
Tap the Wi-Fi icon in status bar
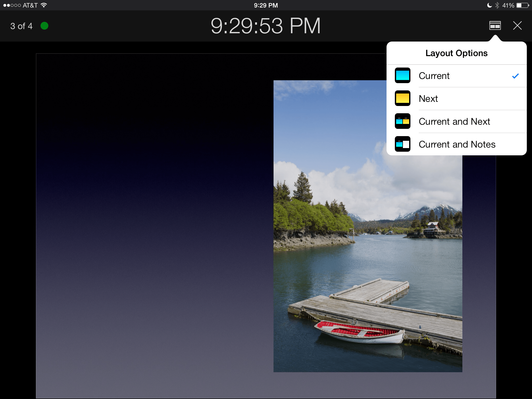coord(44,5)
